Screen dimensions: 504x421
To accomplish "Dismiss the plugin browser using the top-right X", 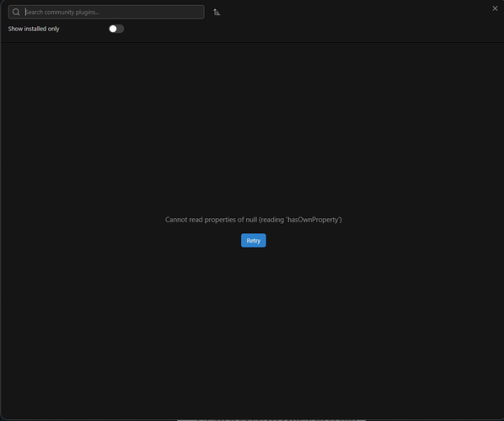I will [x=495, y=8].
